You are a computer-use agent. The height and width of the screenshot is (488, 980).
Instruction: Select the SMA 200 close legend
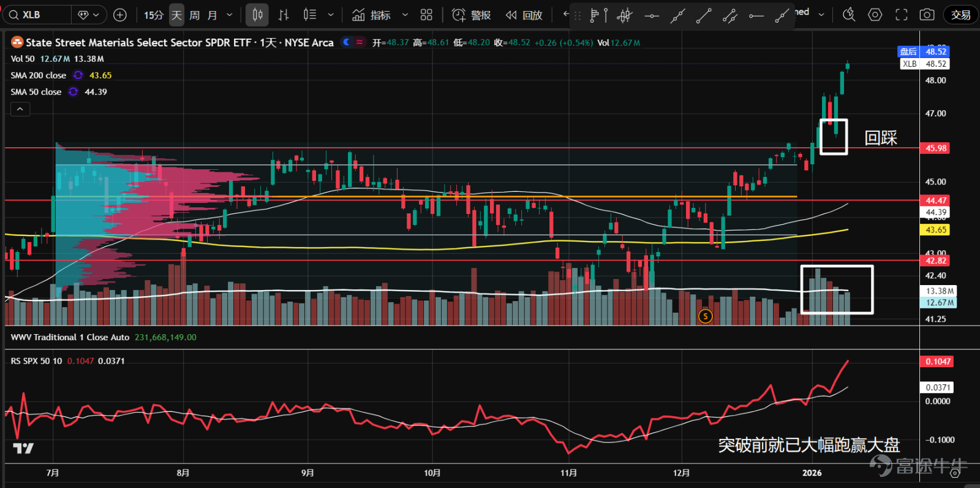tap(38, 75)
